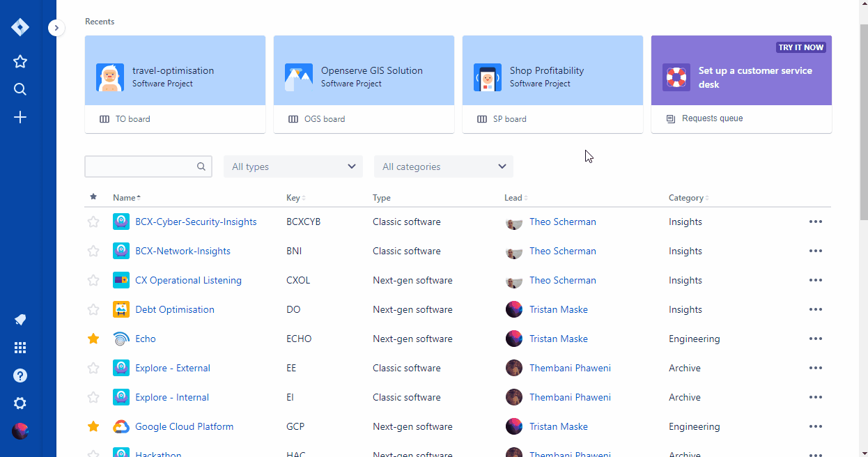
Task: Unstar the Echo project
Action: click(93, 339)
